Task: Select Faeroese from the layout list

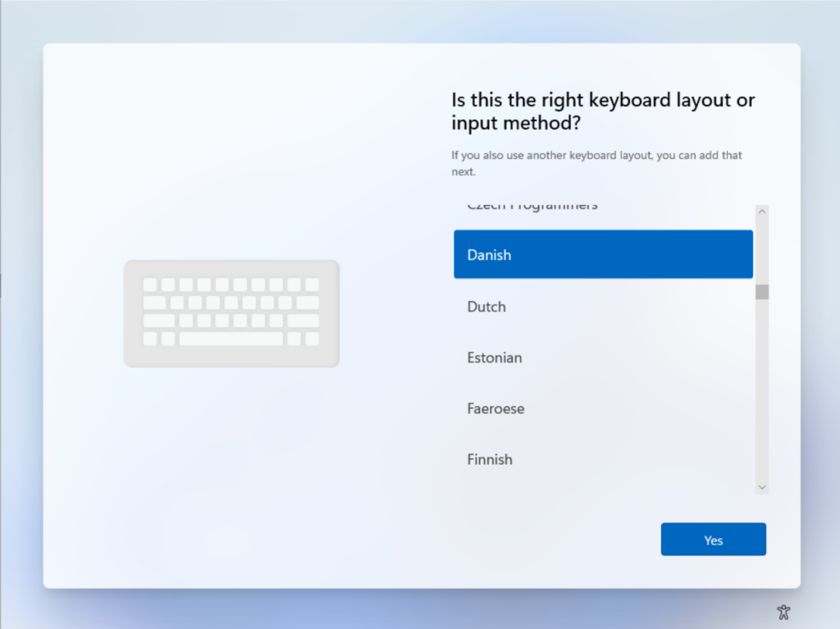Action: pyautogui.click(x=603, y=408)
